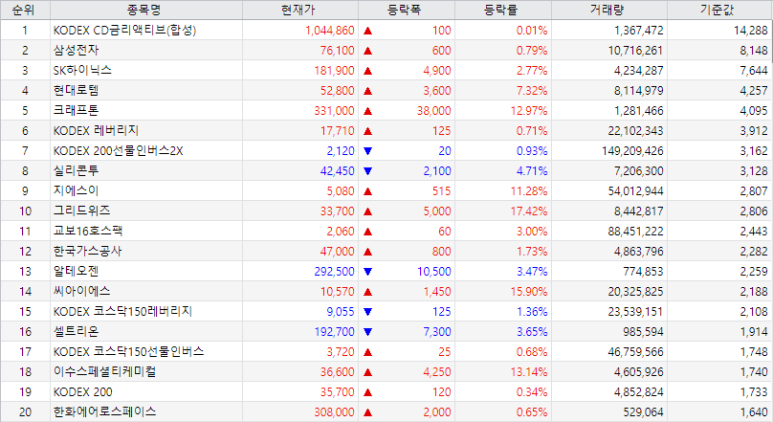The height and width of the screenshot is (422, 773).
Task: Sort by the 순위 column header
Action: (25, 10)
